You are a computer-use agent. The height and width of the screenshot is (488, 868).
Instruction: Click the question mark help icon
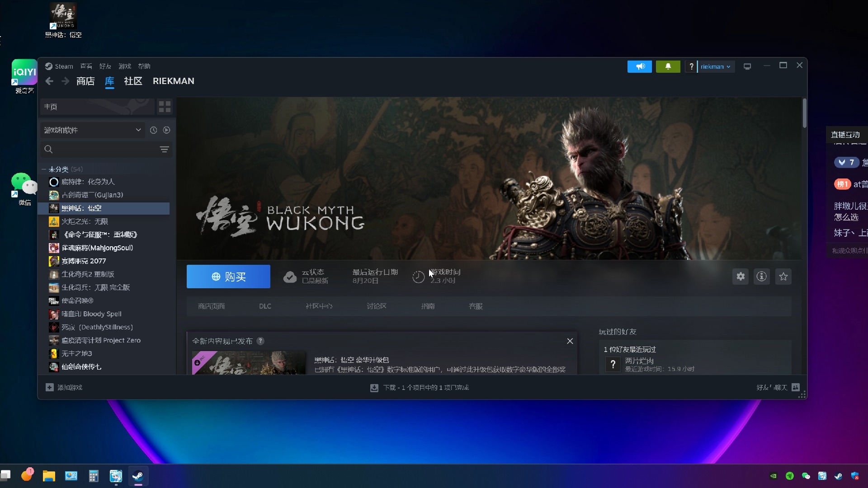[x=691, y=66]
